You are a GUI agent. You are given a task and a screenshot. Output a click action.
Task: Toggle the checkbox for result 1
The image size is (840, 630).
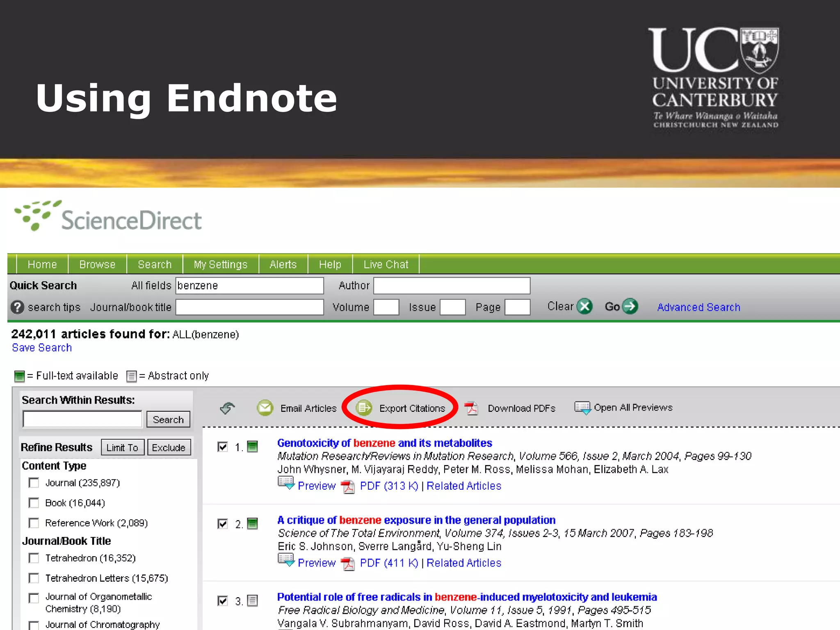(x=222, y=447)
